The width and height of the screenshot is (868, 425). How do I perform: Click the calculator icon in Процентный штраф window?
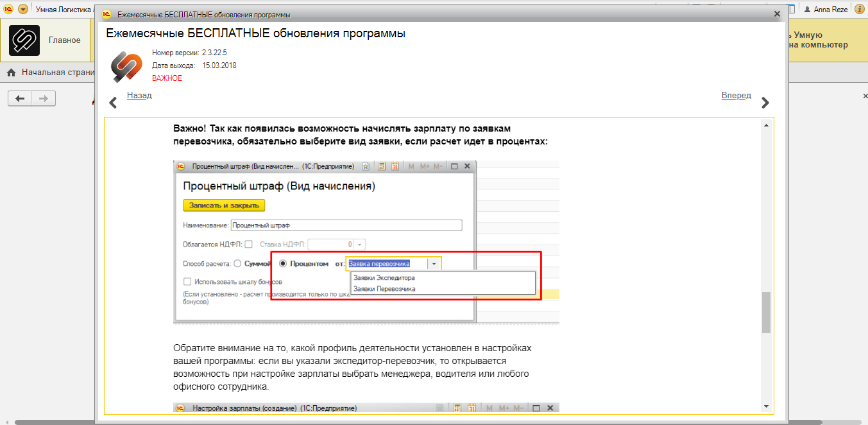pos(382,166)
